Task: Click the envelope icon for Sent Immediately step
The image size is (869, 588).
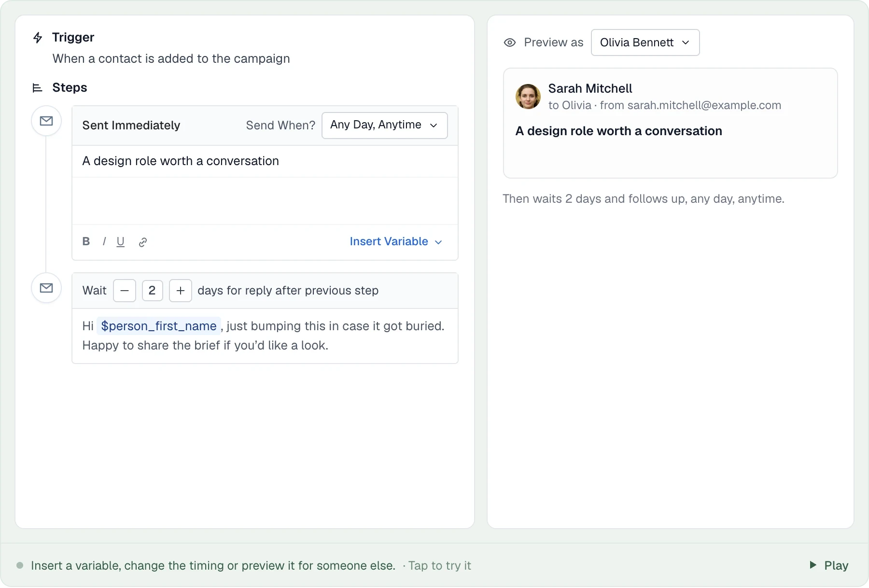Action: [x=46, y=121]
